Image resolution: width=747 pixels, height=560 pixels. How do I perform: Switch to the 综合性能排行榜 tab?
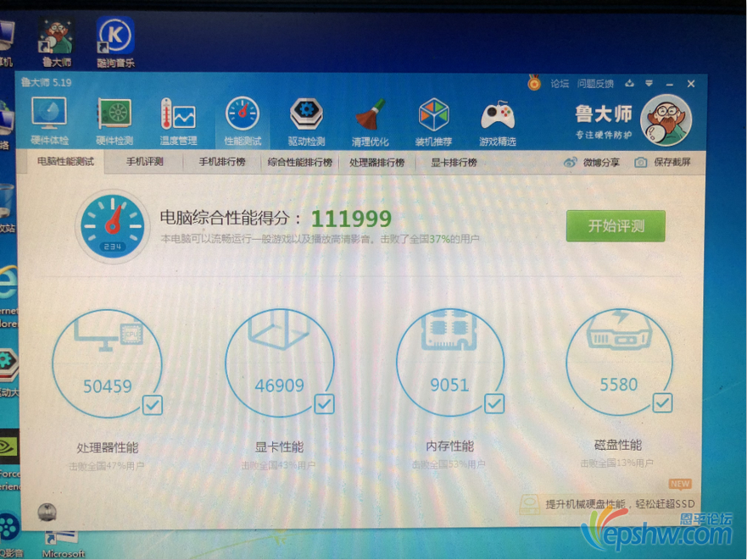[299, 163]
